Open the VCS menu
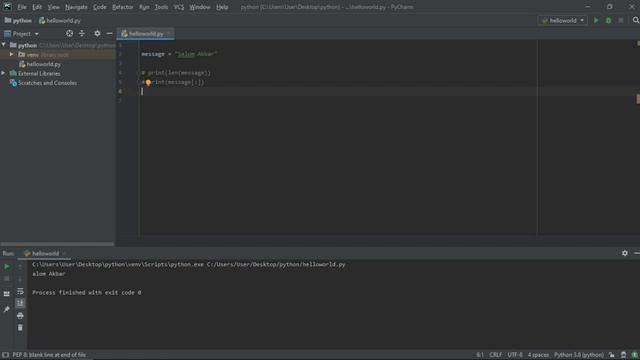640x360 pixels. pos(179,7)
